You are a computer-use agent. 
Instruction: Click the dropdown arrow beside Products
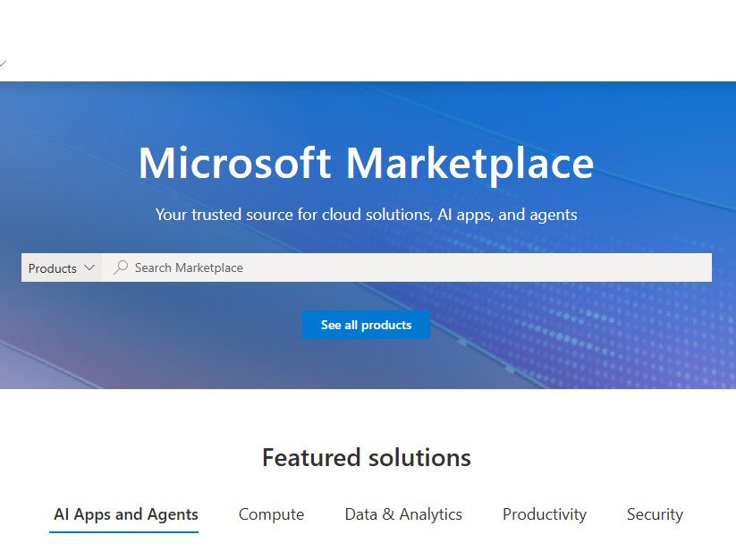click(x=89, y=267)
